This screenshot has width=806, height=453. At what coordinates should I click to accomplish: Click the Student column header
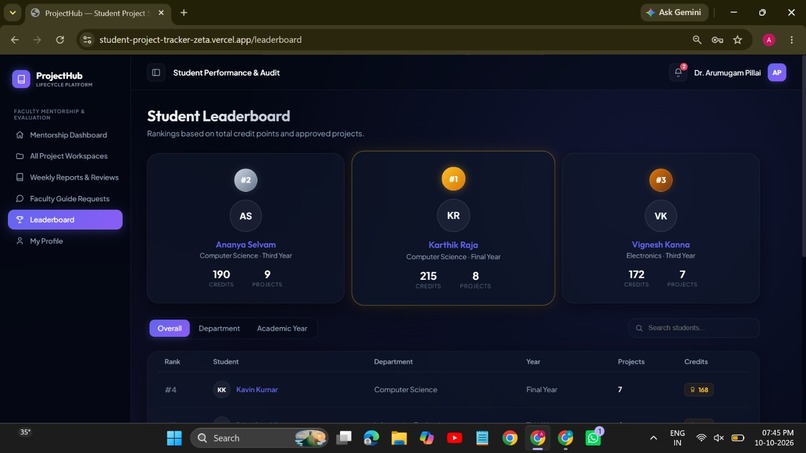tap(226, 361)
